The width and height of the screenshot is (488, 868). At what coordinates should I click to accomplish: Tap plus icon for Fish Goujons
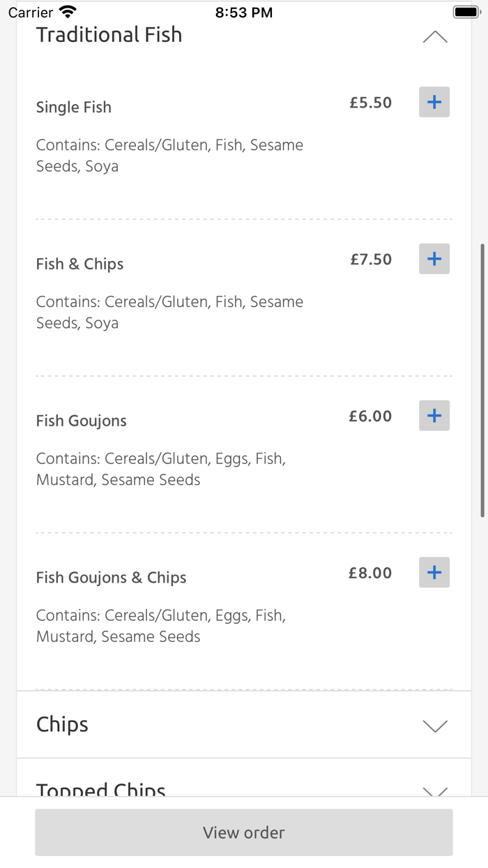pos(434,416)
